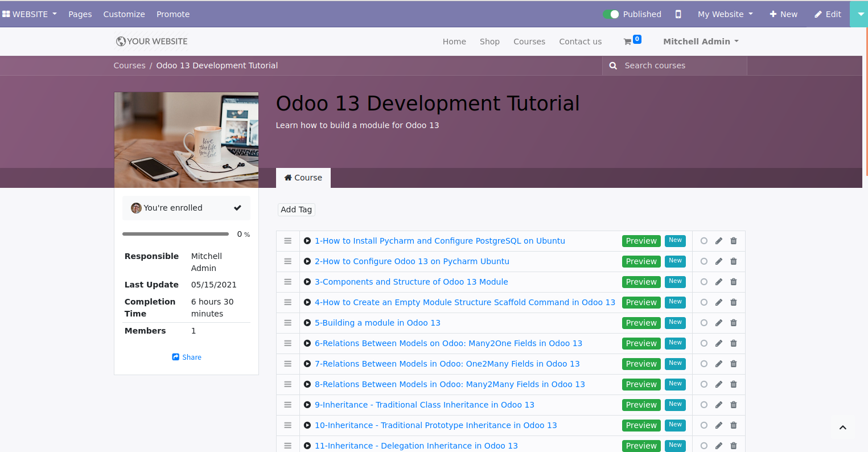
Task: Mark lesson 6 Many2One Fields completed
Action: pos(704,343)
